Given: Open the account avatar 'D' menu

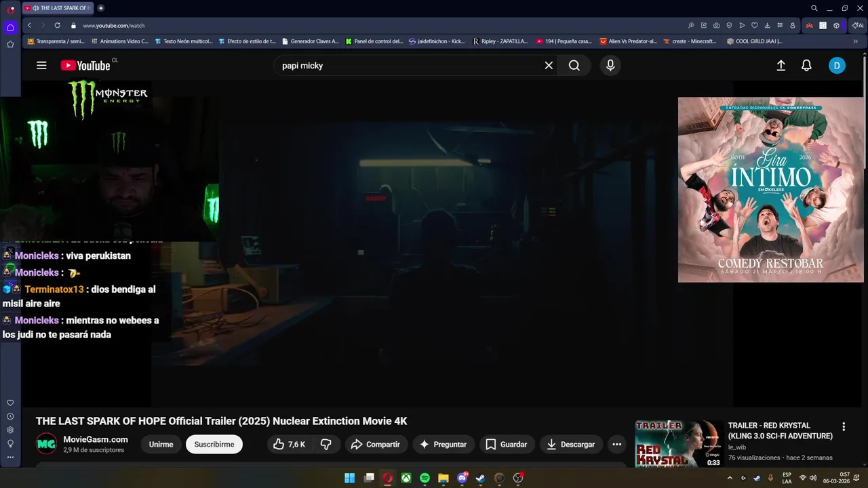Looking at the screenshot, I should (837, 66).
